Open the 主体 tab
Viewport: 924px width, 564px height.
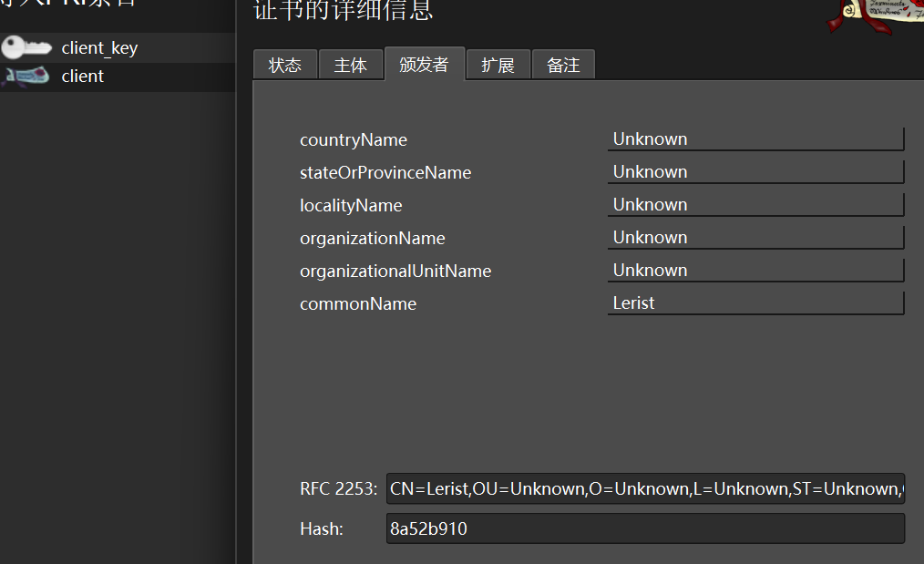351,65
